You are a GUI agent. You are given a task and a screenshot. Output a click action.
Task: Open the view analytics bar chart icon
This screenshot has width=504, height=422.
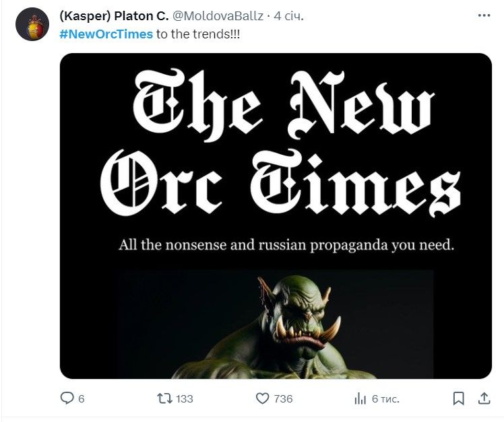[x=360, y=398]
